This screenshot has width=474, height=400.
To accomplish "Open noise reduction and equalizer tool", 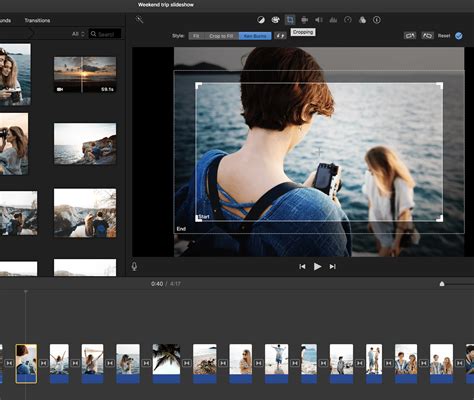I will coord(333,20).
